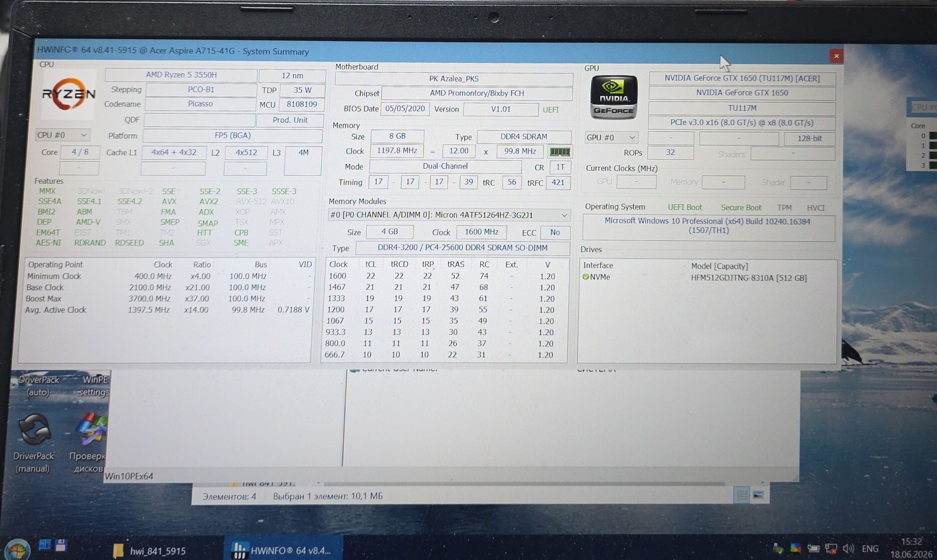
Task: Click the blue grid icon on the taskbar
Action: pyautogui.click(x=45, y=545)
